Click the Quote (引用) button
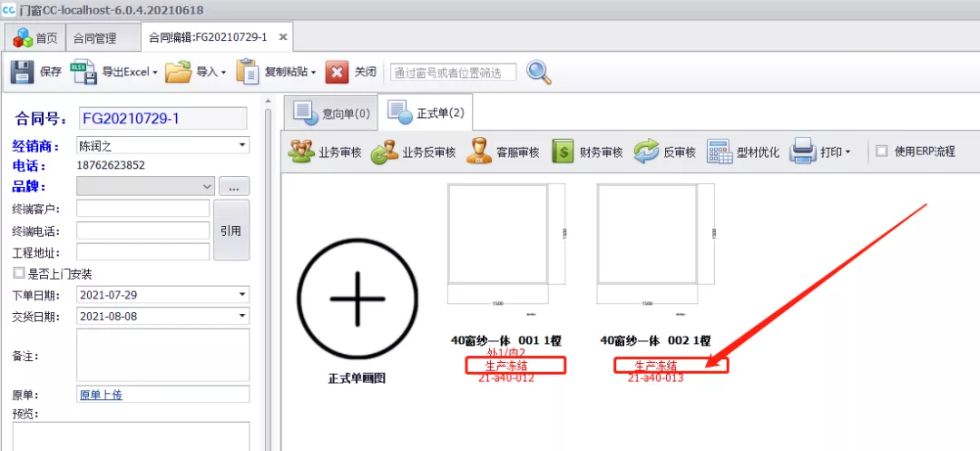This screenshot has height=451, width=980. pos(230,230)
